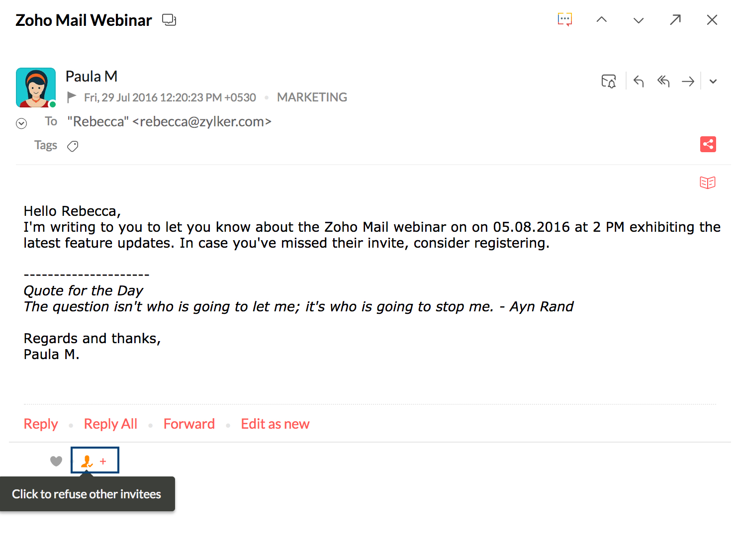
Task: Go to previous email with up arrow
Action: pyautogui.click(x=602, y=19)
